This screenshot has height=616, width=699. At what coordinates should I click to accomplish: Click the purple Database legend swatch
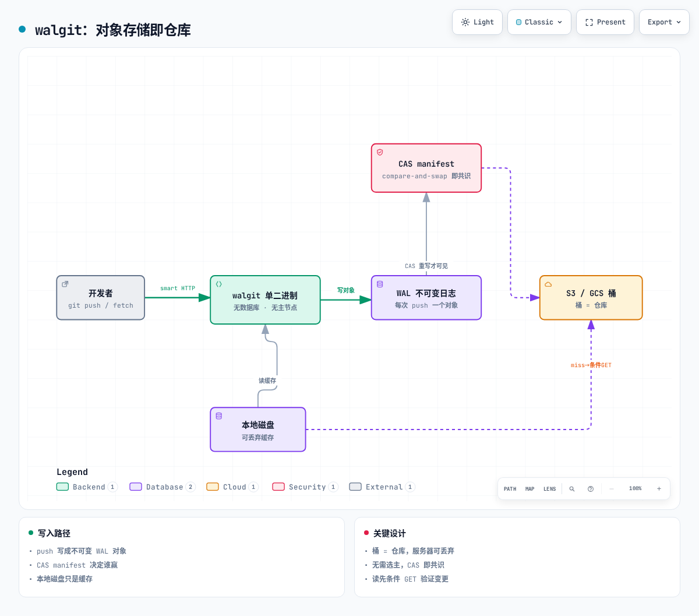(x=136, y=487)
